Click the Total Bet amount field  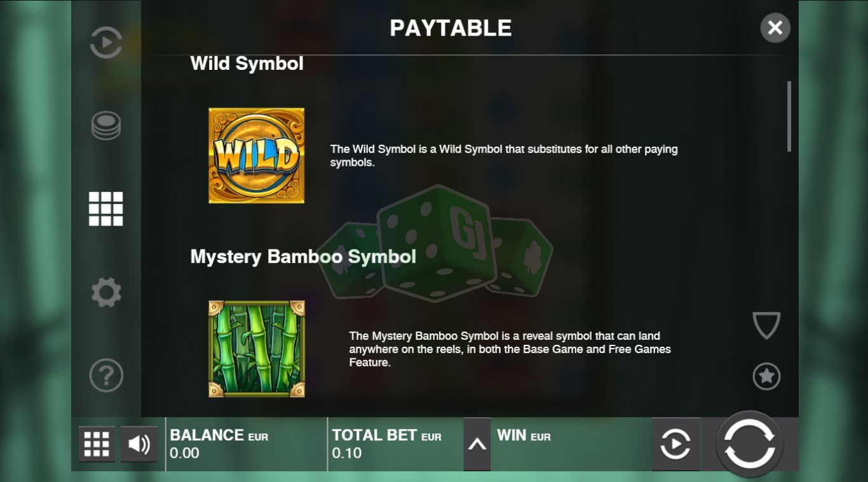395,444
